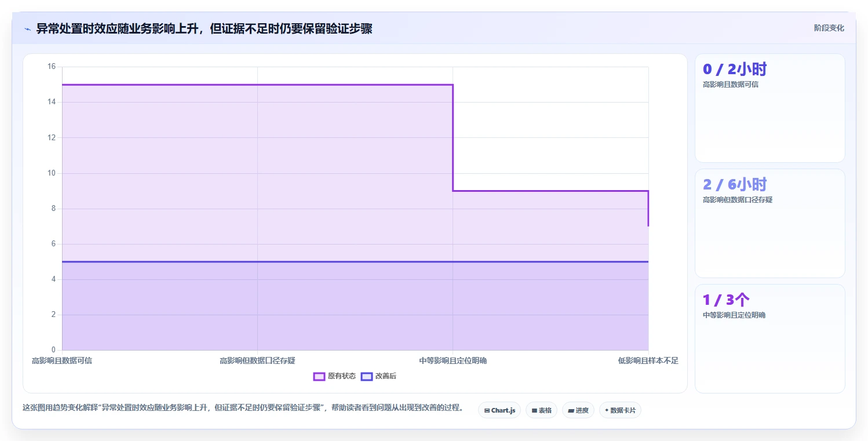This screenshot has height=441, width=868.
Task: Click the 表格 tag's table icon
Action: (x=534, y=410)
